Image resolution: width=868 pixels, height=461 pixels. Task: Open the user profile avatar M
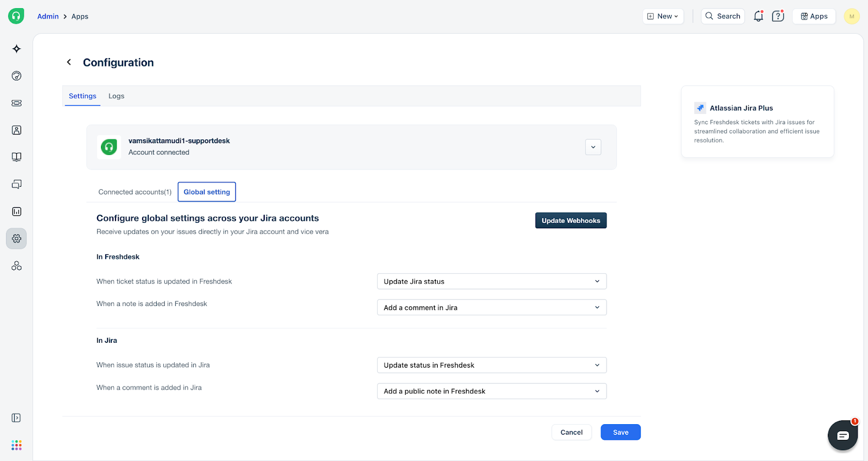coord(852,16)
